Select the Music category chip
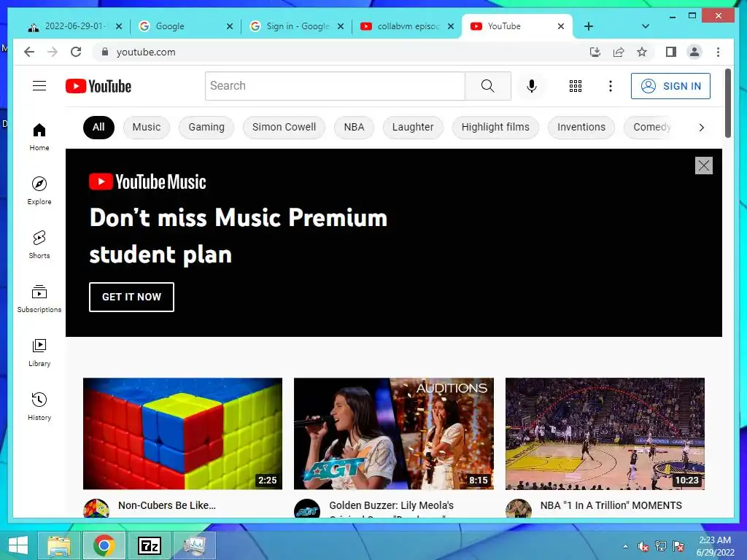The image size is (747, 560). (x=146, y=127)
